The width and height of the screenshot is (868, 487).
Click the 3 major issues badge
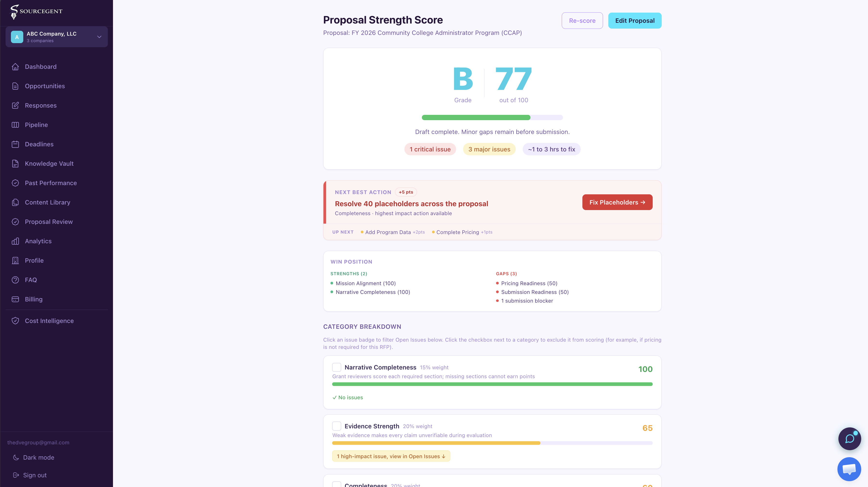(489, 149)
